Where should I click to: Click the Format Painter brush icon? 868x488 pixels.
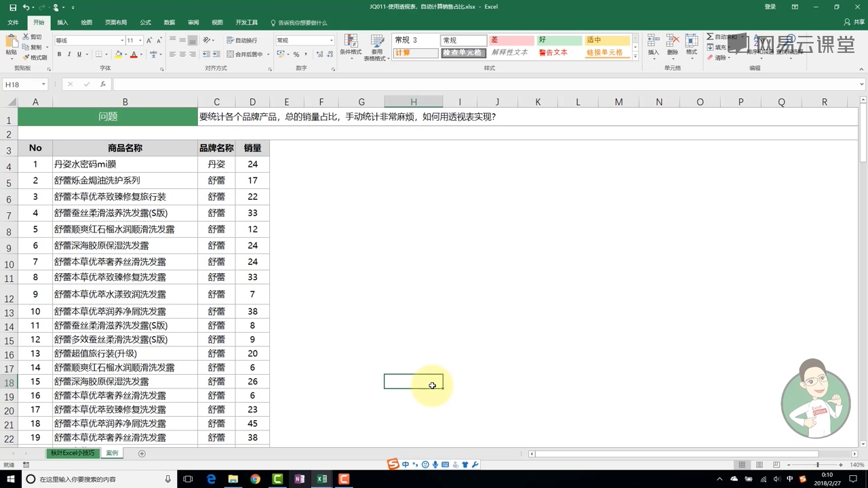pyautogui.click(x=26, y=58)
